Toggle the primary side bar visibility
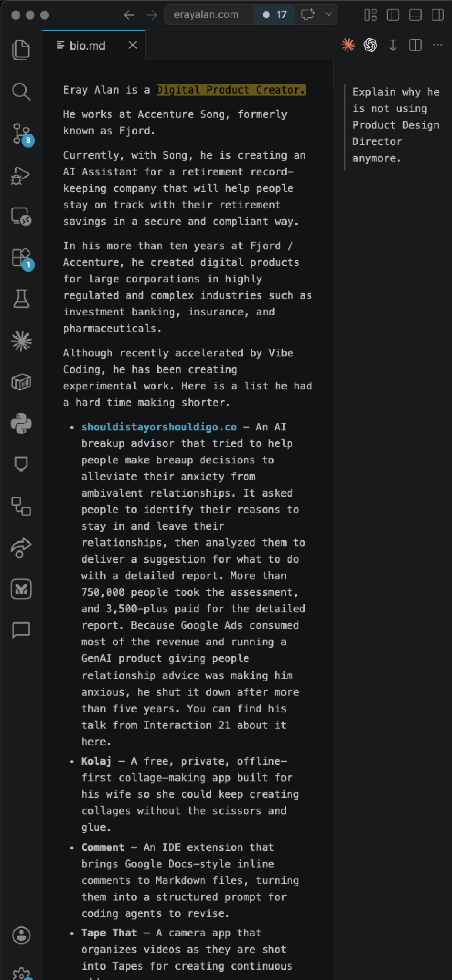452x980 pixels. pos(393,15)
